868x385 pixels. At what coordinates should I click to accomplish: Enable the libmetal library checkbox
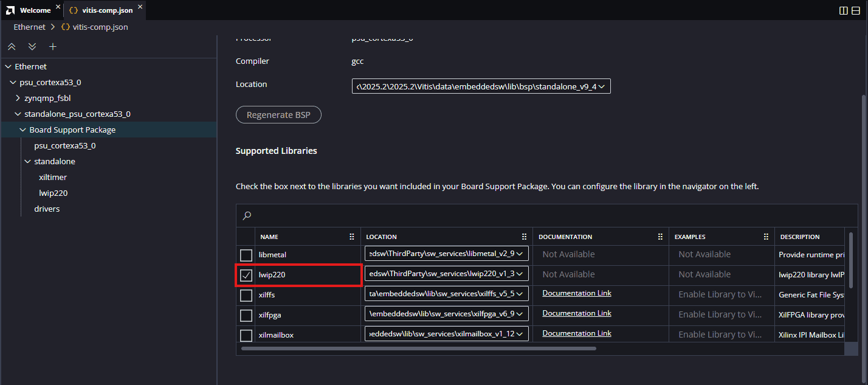[246, 255]
